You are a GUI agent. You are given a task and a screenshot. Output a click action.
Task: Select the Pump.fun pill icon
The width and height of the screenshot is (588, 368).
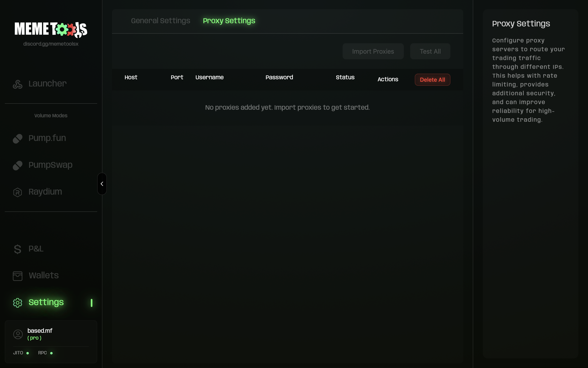[x=18, y=139]
